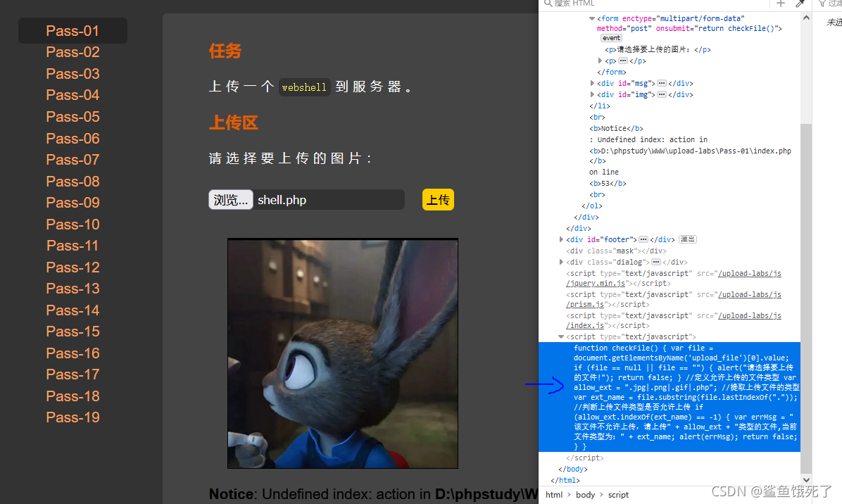Click the plus icon to create new node
The width and height of the screenshot is (842, 504).
pyautogui.click(x=781, y=4)
